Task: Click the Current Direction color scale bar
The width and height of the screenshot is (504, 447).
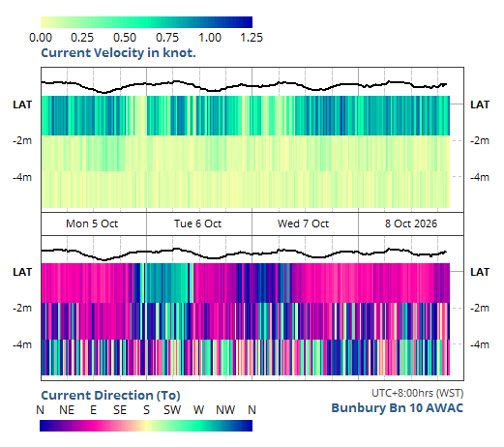Action: coord(146,426)
